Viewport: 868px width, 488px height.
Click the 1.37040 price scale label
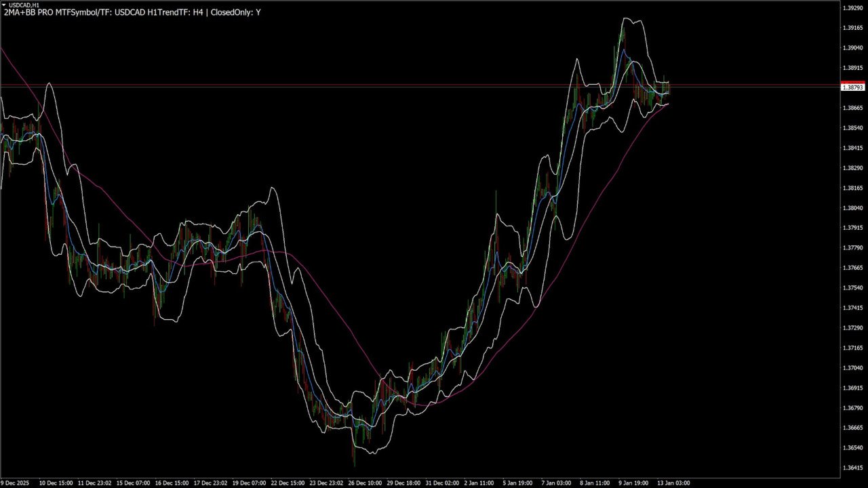pos(852,368)
